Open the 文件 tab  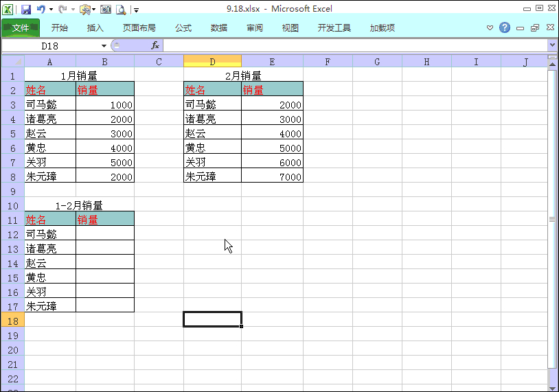coord(21,27)
